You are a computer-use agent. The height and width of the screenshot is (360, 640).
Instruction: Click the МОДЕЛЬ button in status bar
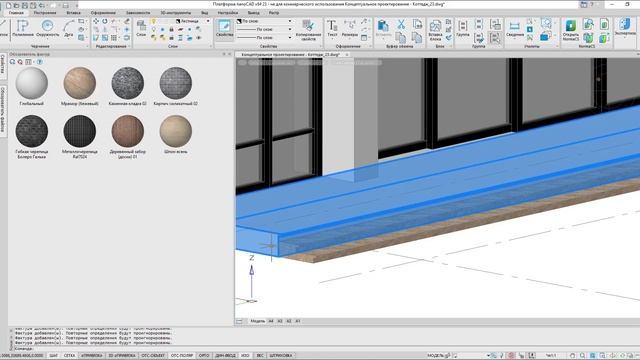[436, 356]
